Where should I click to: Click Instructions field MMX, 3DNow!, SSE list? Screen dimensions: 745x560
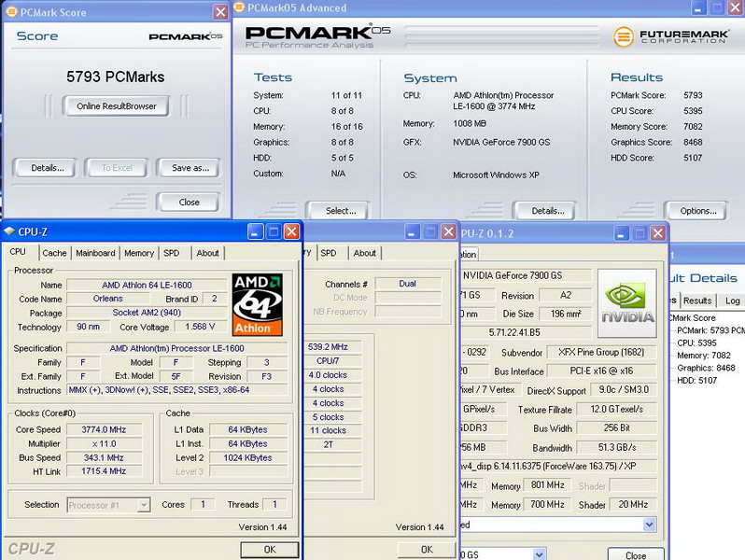(176, 390)
